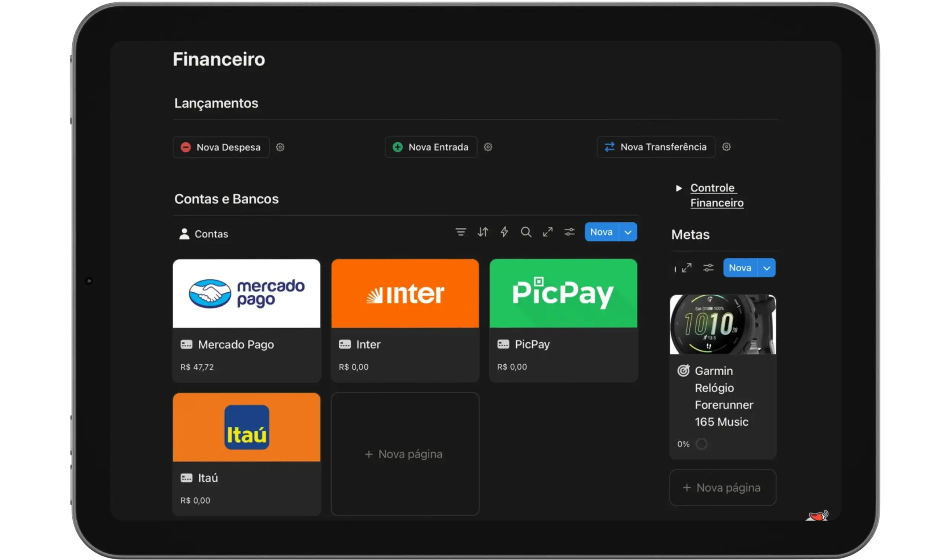The height and width of the screenshot is (560, 950).
Task: Open the sort arrows in Contas toolbar
Action: point(482,232)
